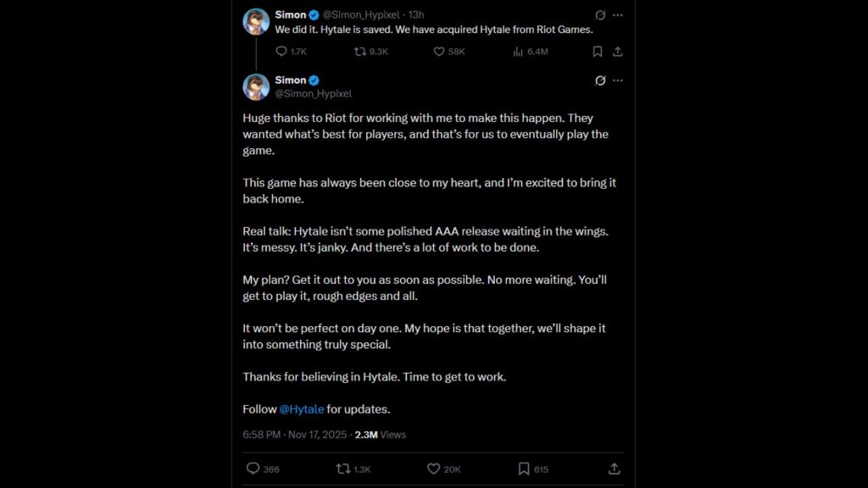Reply to the top Hytale acquisition tweet
The image size is (868, 488).
pyautogui.click(x=281, y=52)
